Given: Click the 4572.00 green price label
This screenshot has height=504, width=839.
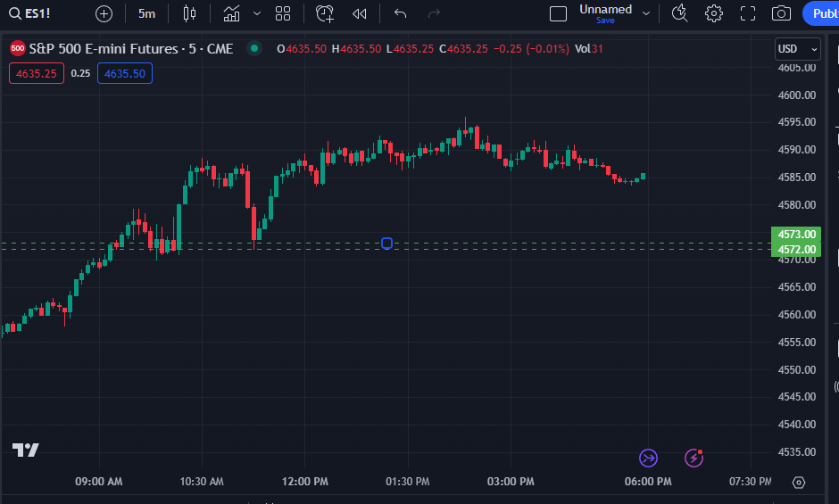Looking at the screenshot, I should point(796,250).
